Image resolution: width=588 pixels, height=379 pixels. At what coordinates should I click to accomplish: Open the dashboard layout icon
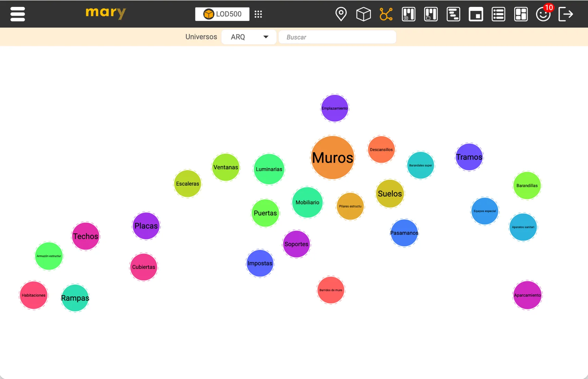point(521,14)
